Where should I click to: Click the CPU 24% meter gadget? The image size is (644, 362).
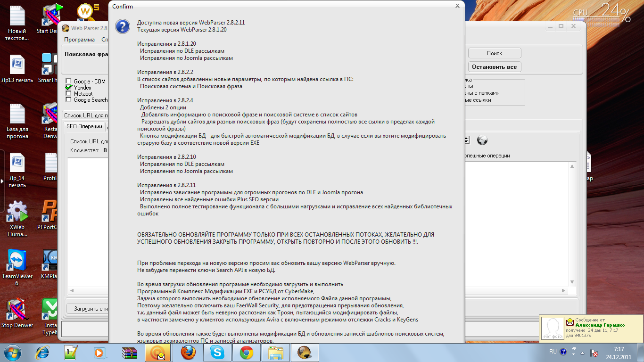[x=602, y=13]
